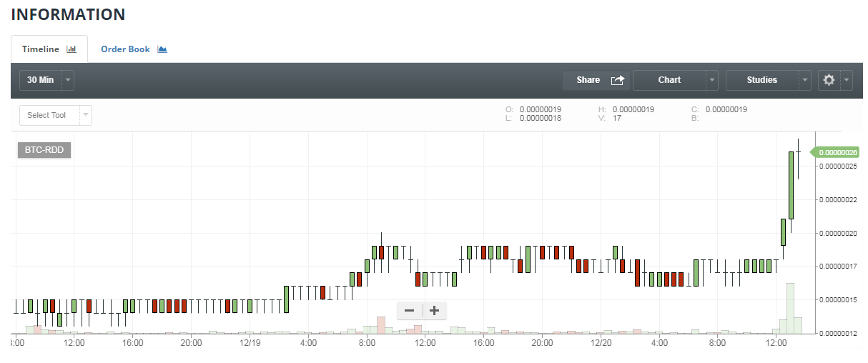The width and height of the screenshot is (868, 363).
Task: Click the share arrow icon
Action: [x=618, y=80]
